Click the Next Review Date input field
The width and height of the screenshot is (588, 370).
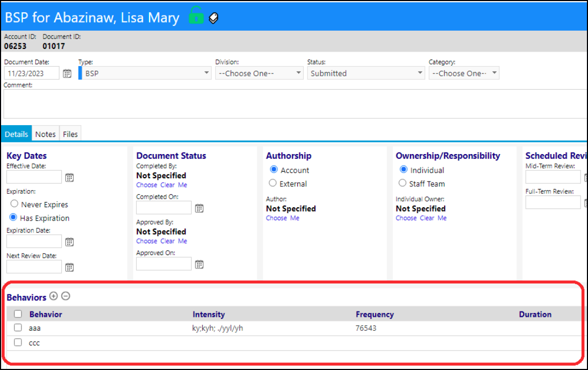[34, 267]
